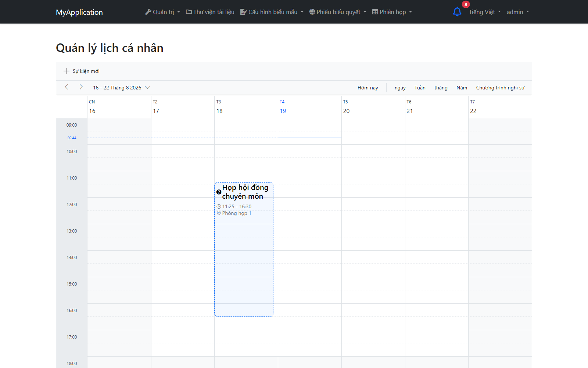The width and height of the screenshot is (588, 368).
Task: Switch to Tuần (week) view
Action: (x=420, y=88)
